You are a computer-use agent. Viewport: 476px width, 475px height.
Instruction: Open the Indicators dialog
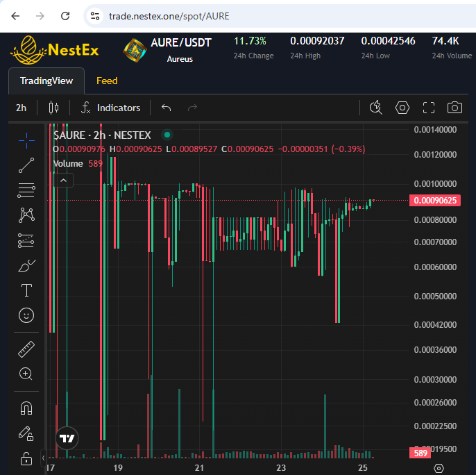point(111,108)
